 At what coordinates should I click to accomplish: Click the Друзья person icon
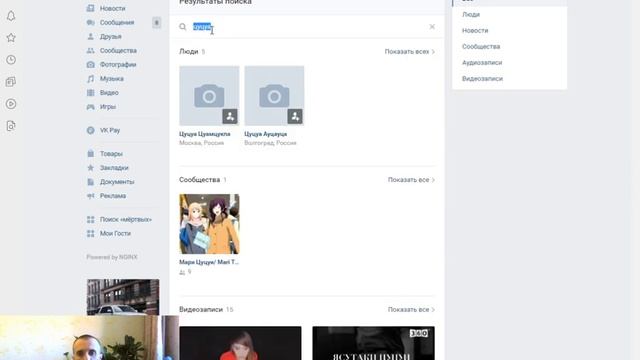[91, 36]
